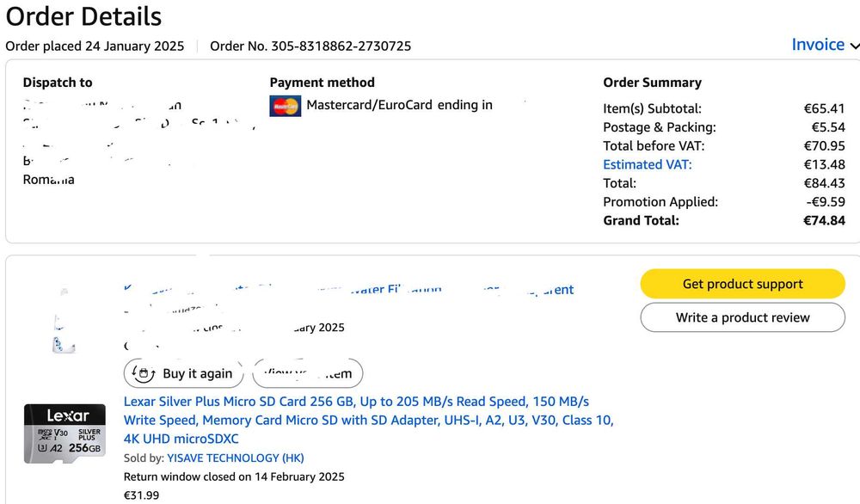The image size is (860, 504).
Task: Open the YISAVE TECHNOLOGY (HK) seller link
Action: 235,458
